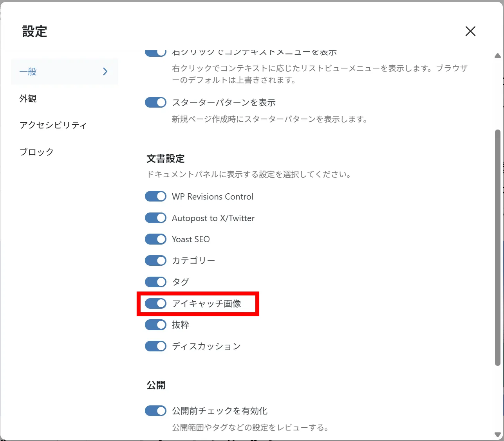Viewport: 504px width, 441px height.
Task: Click the scrollbar down arrow
Action: click(x=498, y=435)
